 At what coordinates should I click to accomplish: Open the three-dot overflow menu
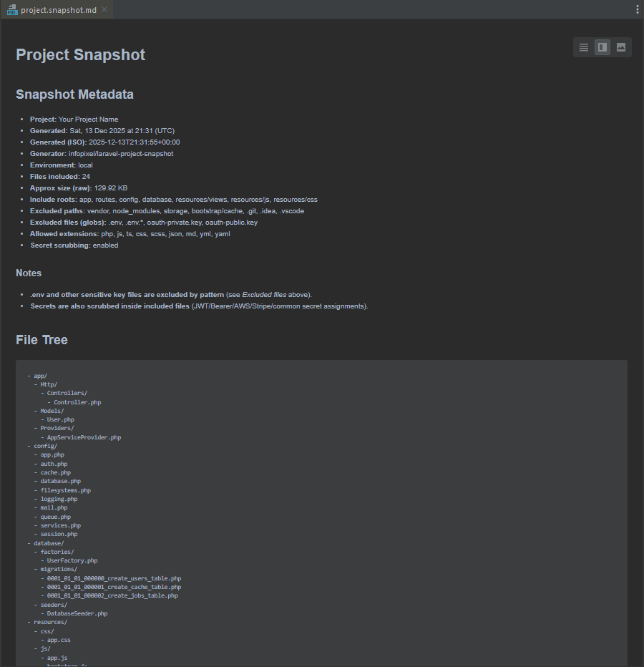click(x=636, y=9)
